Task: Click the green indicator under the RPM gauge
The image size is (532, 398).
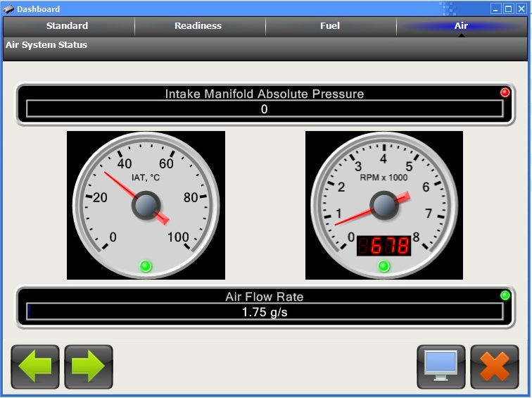Action: [x=384, y=266]
